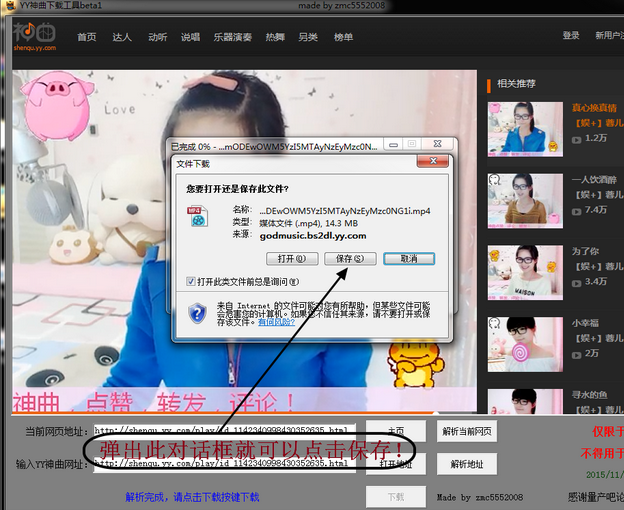The image size is (624, 510).
Task: Click the 打开(O) button in file dialog
Action: tap(292, 259)
